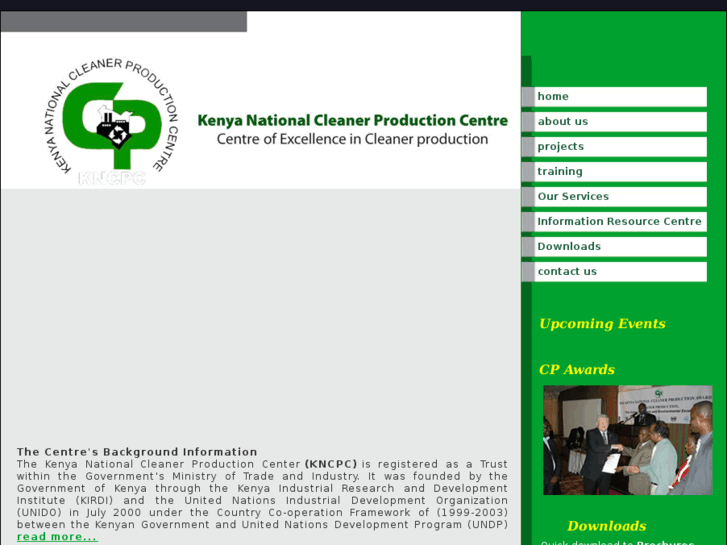Click the Kenya National Cleaner Production Centre title
This screenshot has width=727, height=545.
click(x=352, y=121)
